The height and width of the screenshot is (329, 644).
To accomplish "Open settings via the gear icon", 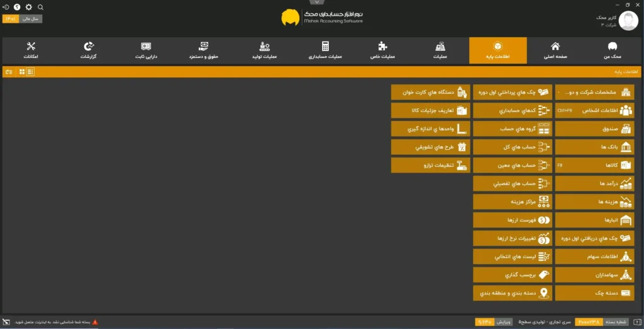I will click(28, 7).
